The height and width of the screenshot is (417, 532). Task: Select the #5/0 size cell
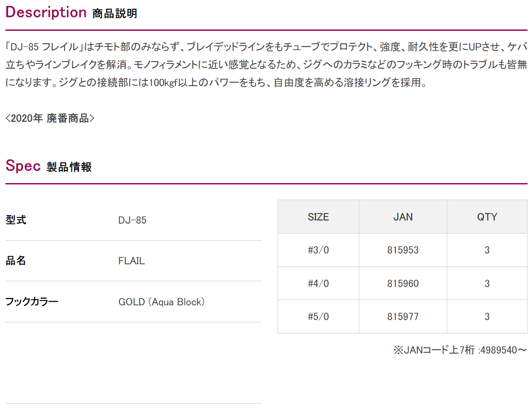tap(318, 317)
